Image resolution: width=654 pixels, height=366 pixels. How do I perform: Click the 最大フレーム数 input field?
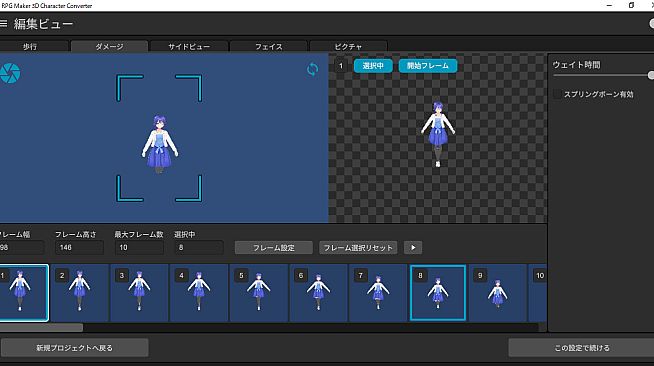click(139, 248)
